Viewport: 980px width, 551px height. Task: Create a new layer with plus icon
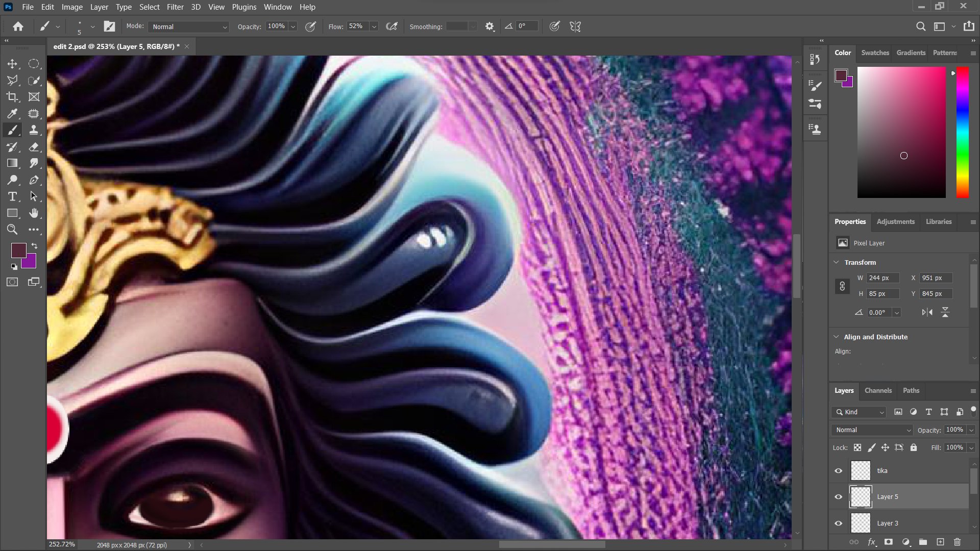(940, 542)
